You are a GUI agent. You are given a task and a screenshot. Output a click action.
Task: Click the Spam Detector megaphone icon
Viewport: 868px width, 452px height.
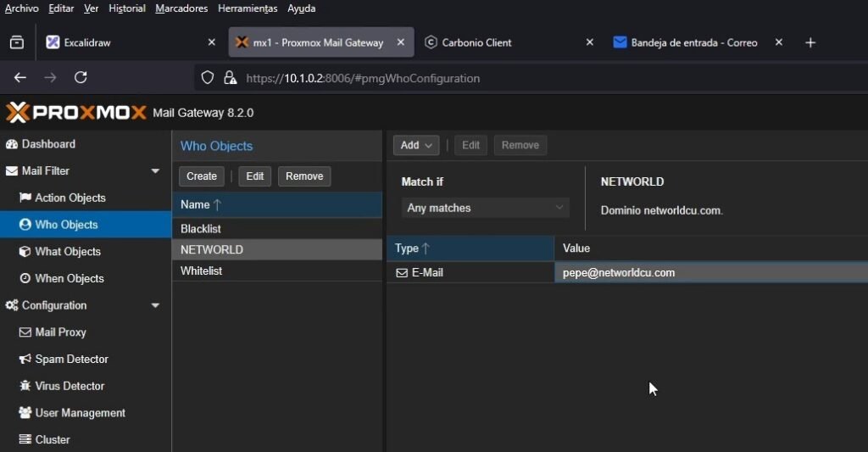(x=25, y=359)
